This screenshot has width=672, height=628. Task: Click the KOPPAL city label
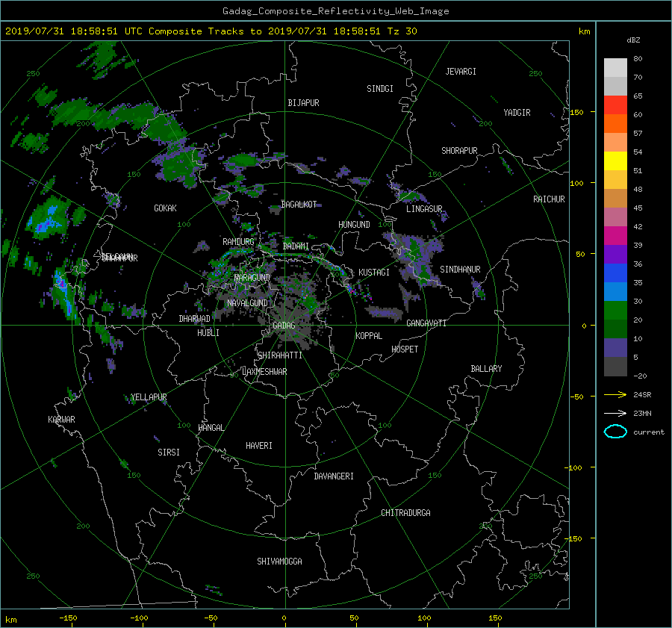point(369,336)
